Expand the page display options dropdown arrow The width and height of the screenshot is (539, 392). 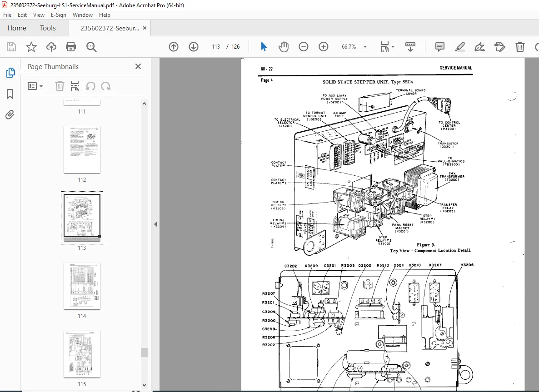[393, 47]
